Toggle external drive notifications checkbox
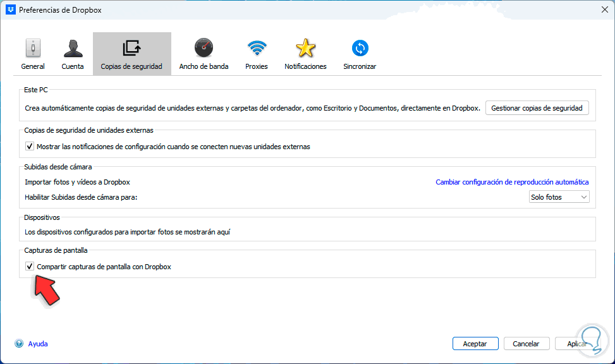The image size is (615, 364). click(30, 147)
